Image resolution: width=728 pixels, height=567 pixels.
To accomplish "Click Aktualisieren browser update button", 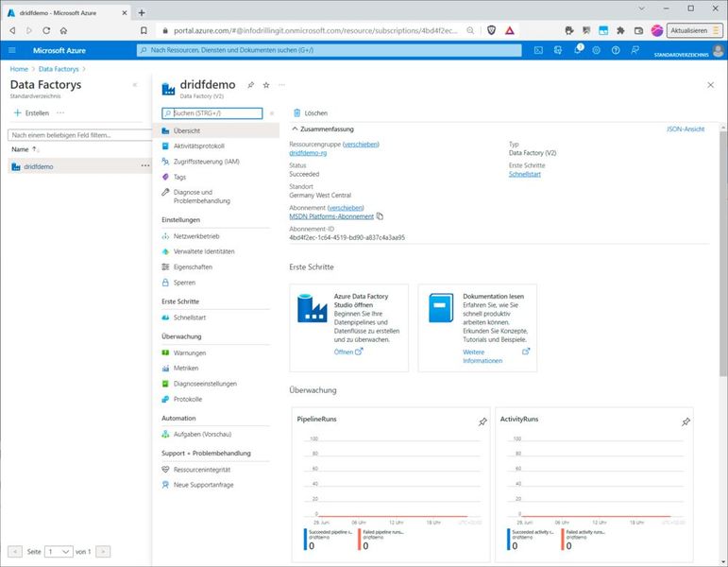I will [x=694, y=30].
